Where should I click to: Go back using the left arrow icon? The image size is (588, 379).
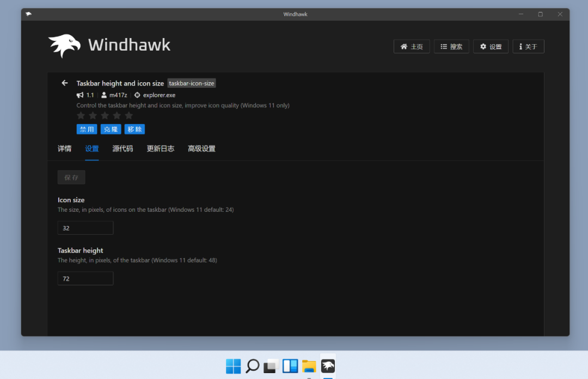[64, 83]
